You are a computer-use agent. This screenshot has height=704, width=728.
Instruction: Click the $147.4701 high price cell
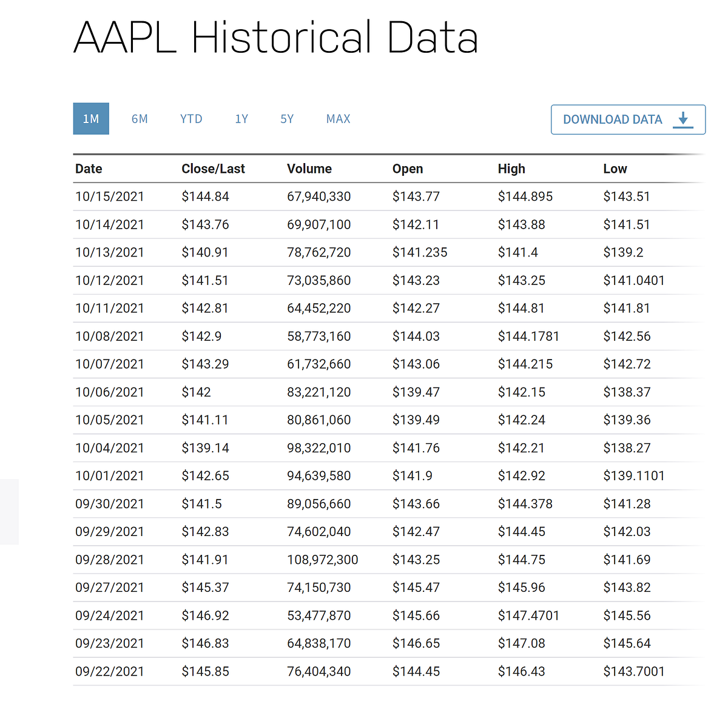(528, 615)
